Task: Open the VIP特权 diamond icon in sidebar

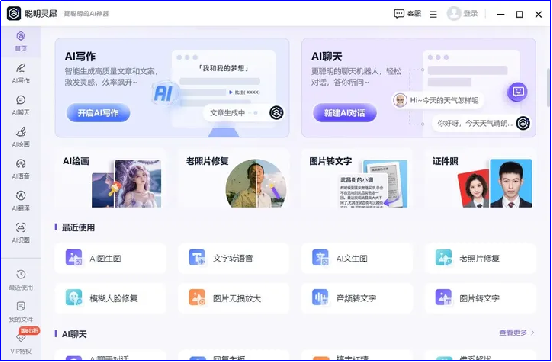Action: point(20,337)
